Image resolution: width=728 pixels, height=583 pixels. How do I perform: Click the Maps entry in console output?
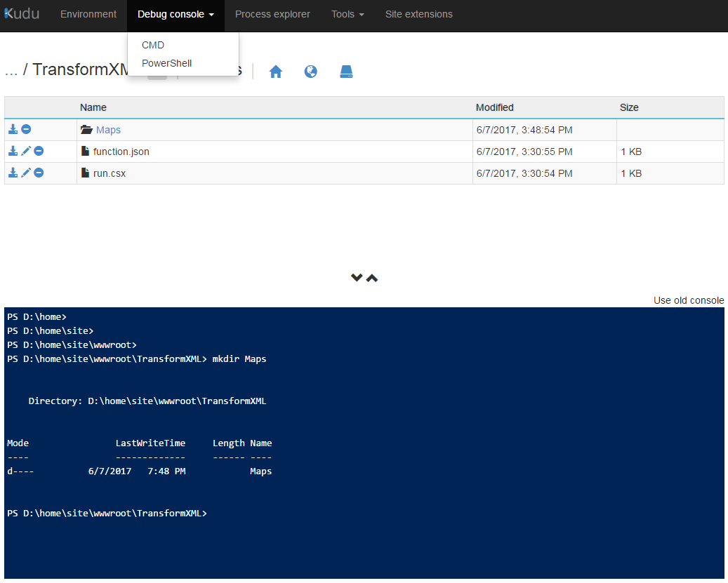(261, 471)
